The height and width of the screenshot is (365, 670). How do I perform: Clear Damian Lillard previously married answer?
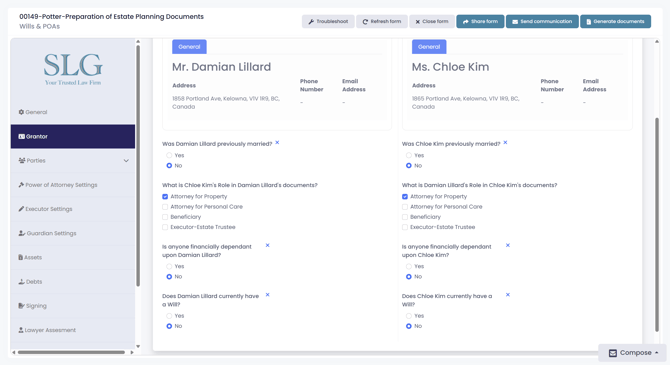(277, 143)
